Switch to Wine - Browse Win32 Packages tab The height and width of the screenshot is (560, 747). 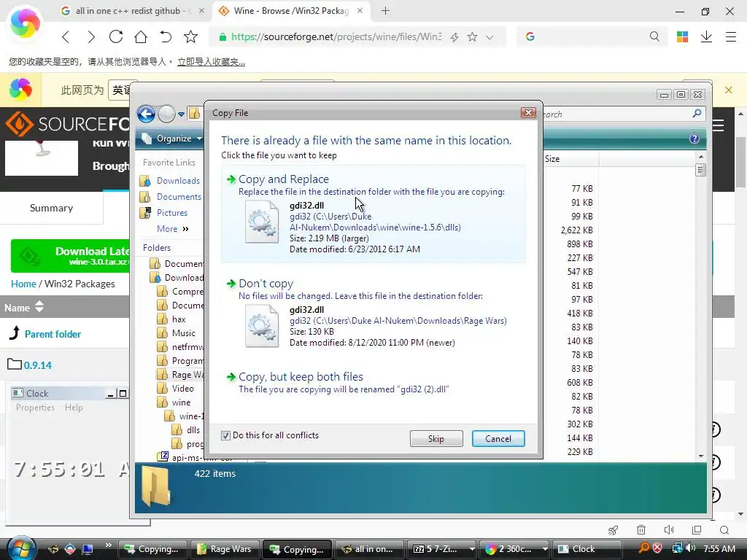click(291, 10)
